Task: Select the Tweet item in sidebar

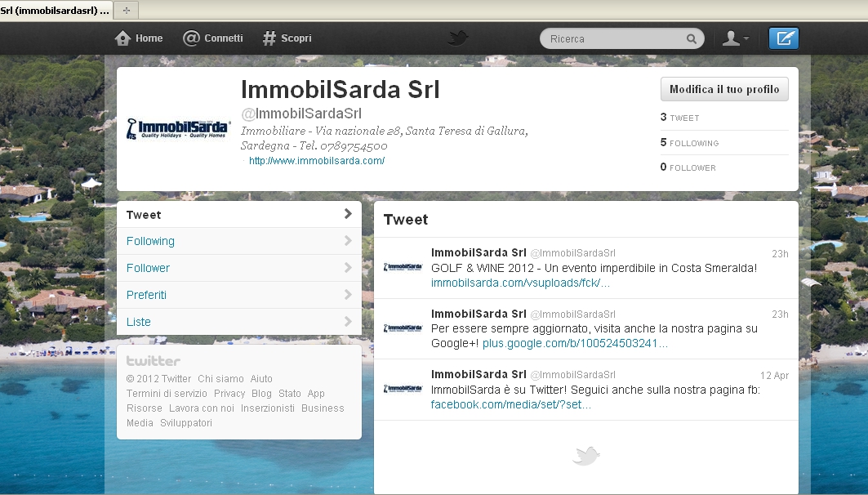Action: pos(145,215)
